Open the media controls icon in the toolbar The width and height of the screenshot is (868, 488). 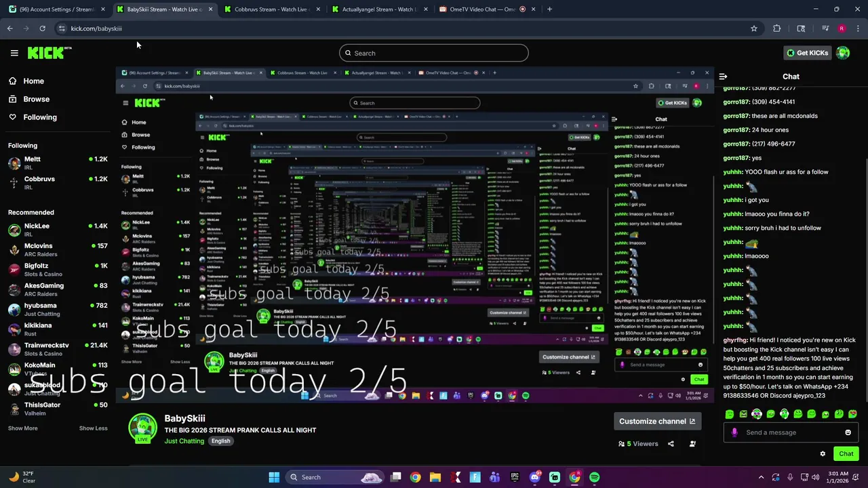(x=825, y=28)
